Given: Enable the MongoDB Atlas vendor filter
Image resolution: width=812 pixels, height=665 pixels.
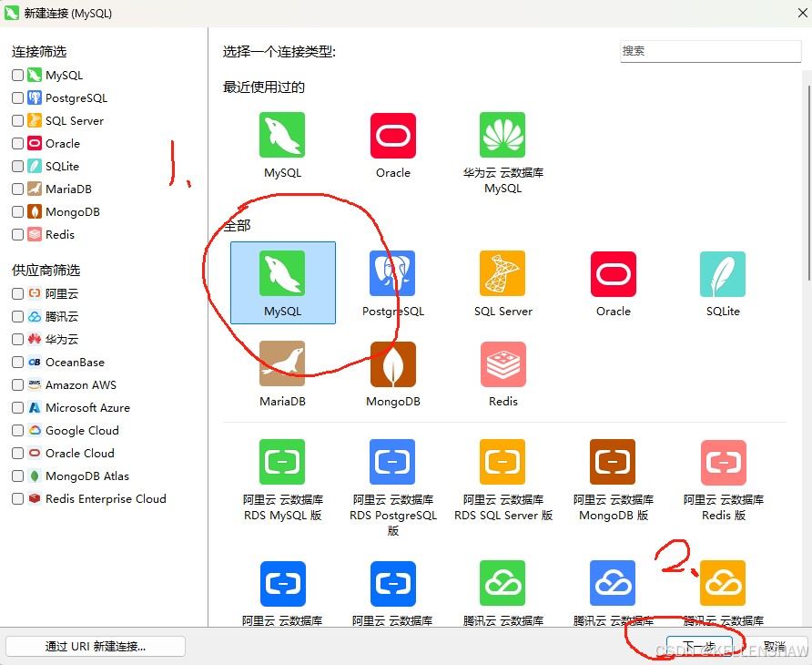Looking at the screenshot, I should point(17,476).
